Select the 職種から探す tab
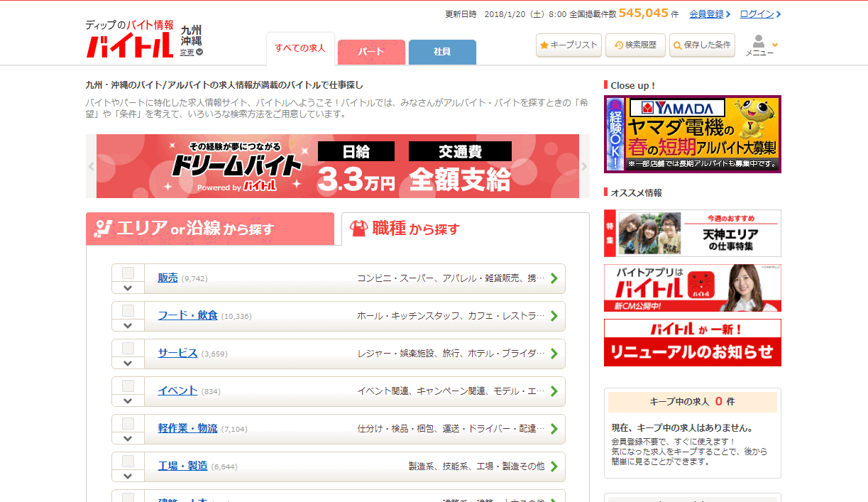This screenshot has width=868, height=502. click(466, 229)
